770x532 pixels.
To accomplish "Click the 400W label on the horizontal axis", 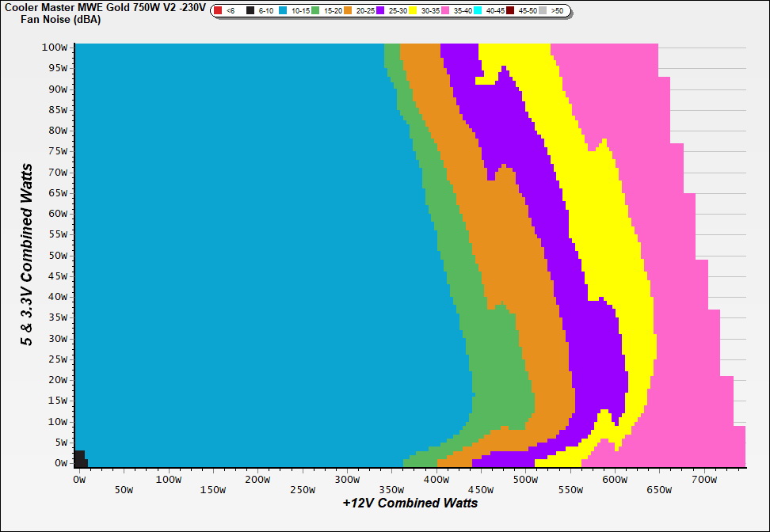I will (435, 480).
